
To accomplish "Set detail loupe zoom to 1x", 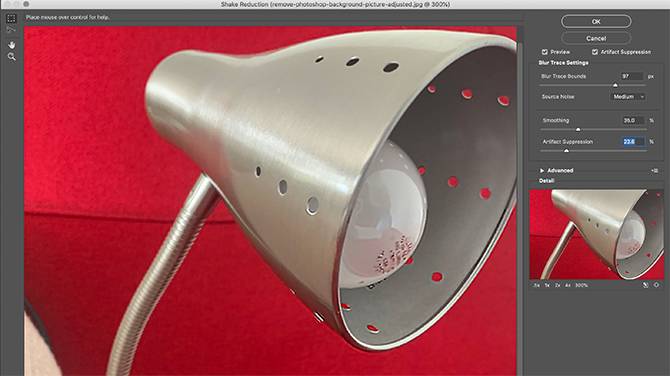I will 547,285.
